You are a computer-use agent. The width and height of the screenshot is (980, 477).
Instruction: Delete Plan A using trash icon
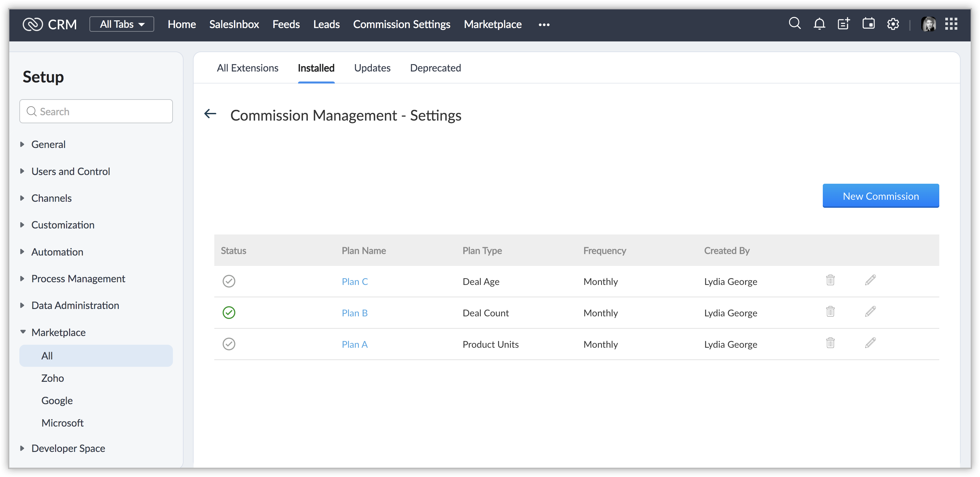click(x=830, y=343)
